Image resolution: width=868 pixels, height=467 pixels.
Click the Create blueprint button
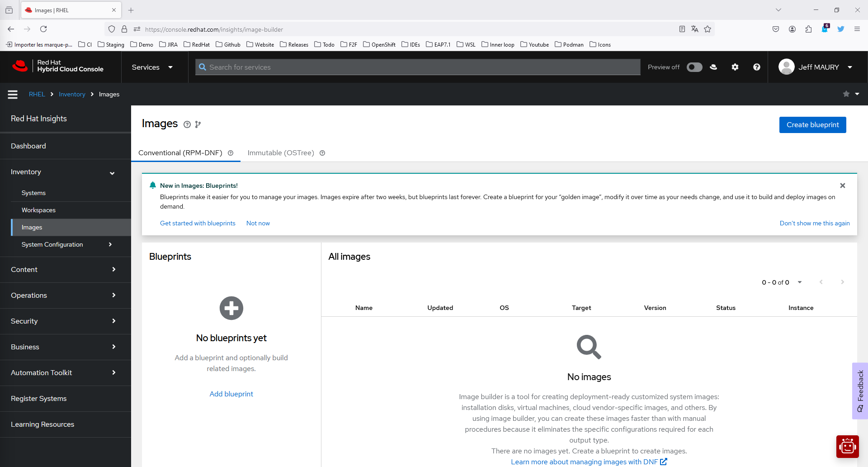(812, 124)
